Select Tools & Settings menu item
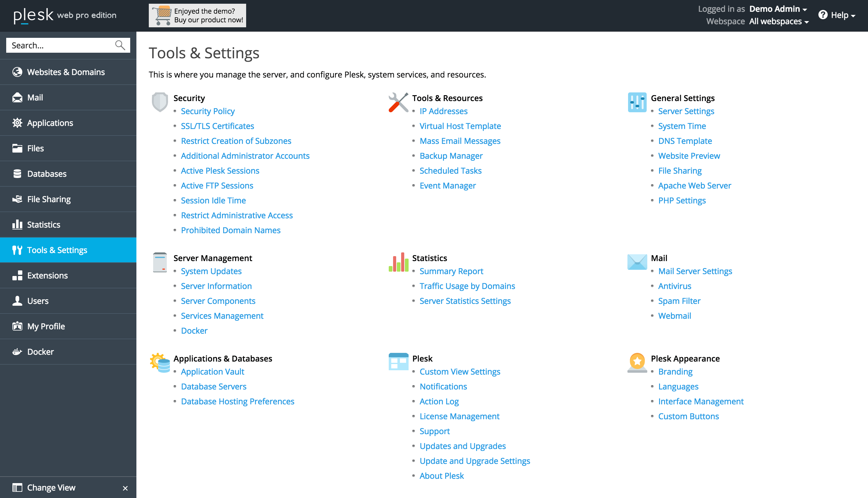This screenshot has width=868, height=498. click(x=68, y=250)
